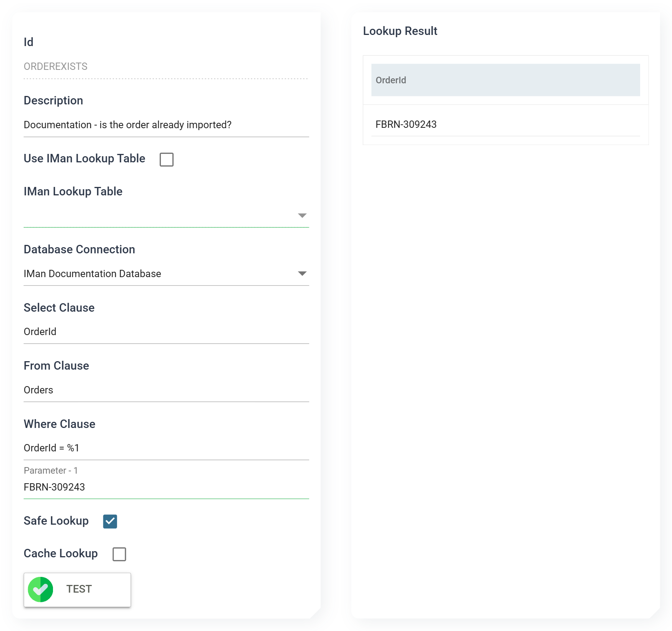Enable the Use IMan Lookup Table checkbox

(x=166, y=159)
